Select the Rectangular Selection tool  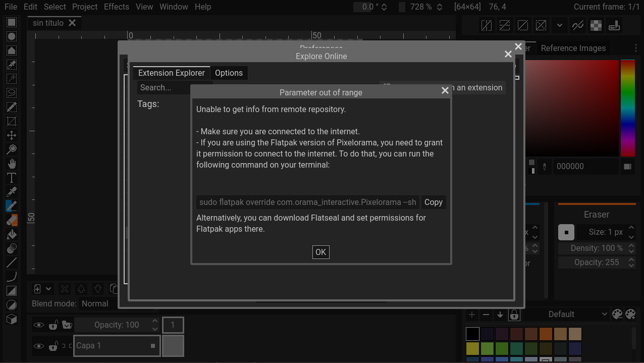tap(11, 23)
